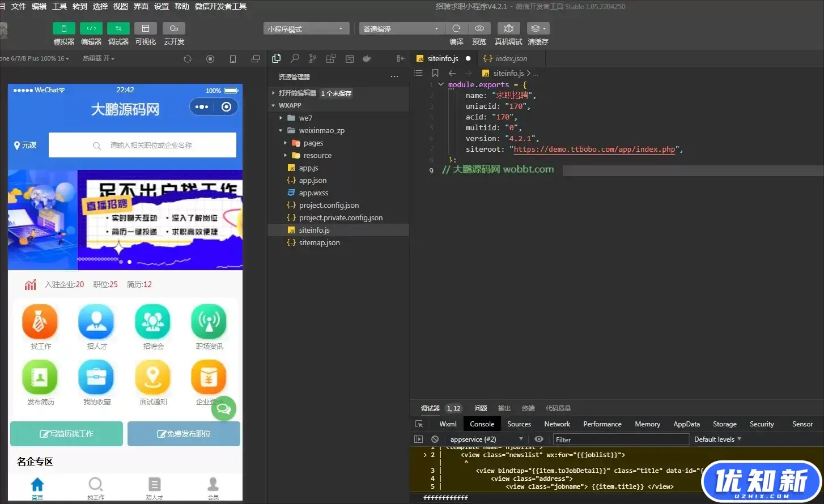Image resolution: width=824 pixels, height=504 pixels.
Task: Click the clear console icon
Action: [x=435, y=439]
